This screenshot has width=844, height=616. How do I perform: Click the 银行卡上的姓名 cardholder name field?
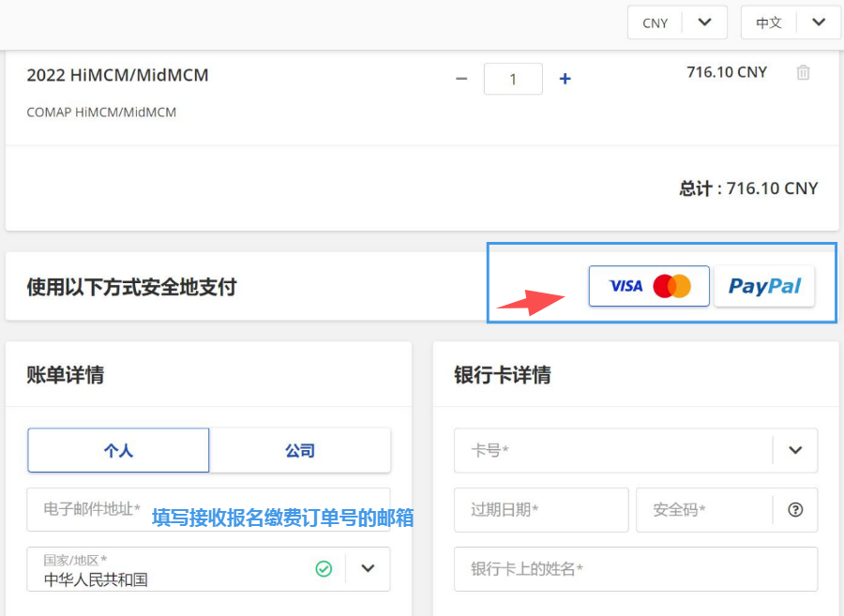tap(636, 569)
